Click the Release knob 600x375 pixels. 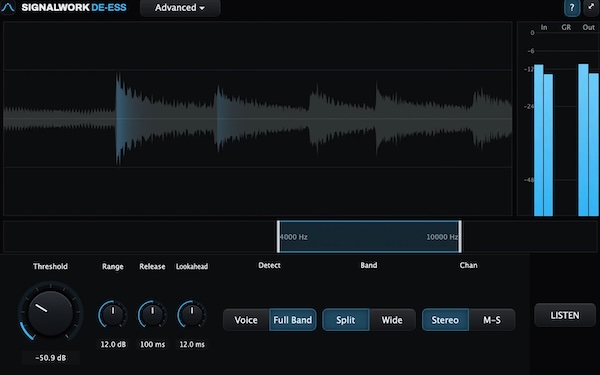pos(152,315)
